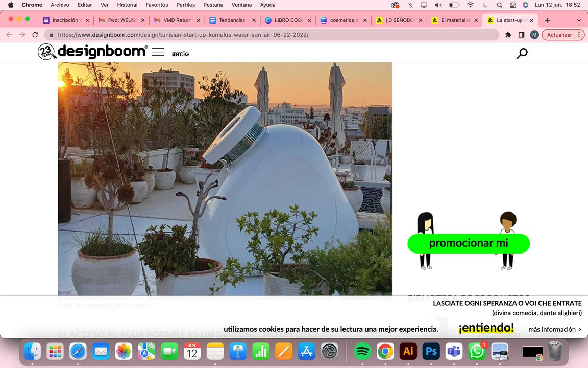Toggle Chrome side panel
588x368 pixels.
[x=521, y=35]
